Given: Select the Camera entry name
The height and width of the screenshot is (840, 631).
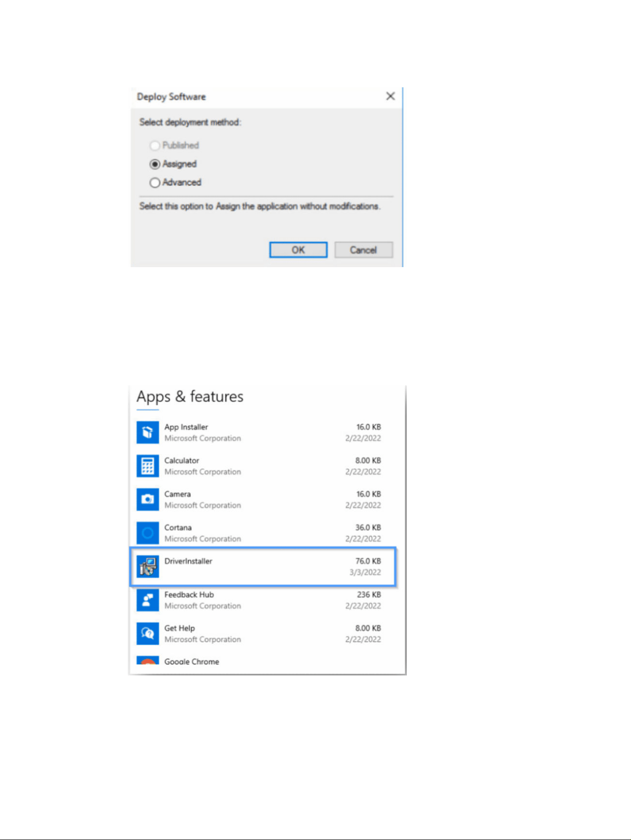Looking at the screenshot, I should click(x=177, y=494).
